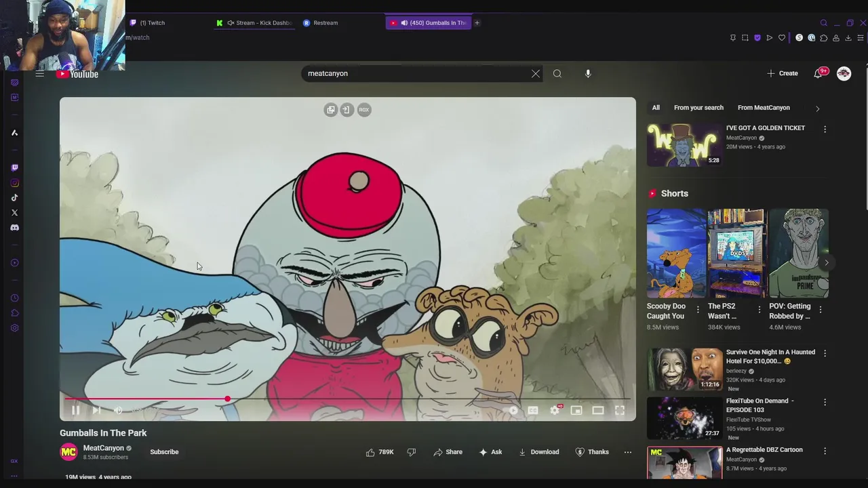Open the Discord icon in browser sidebar

click(x=14, y=228)
